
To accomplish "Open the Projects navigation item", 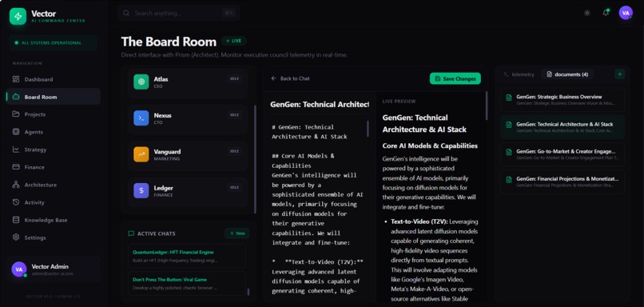I will pyautogui.click(x=54, y=114).
